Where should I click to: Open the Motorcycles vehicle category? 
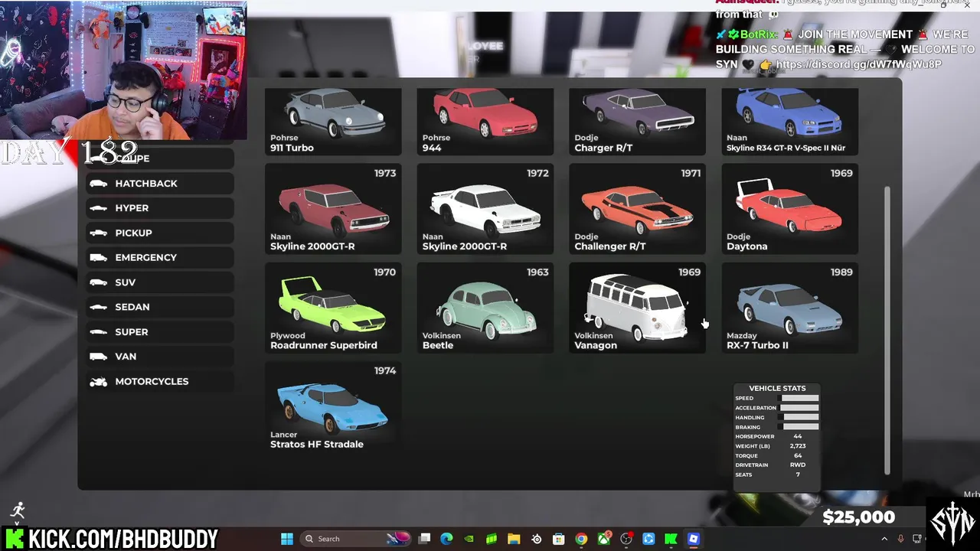160,381
